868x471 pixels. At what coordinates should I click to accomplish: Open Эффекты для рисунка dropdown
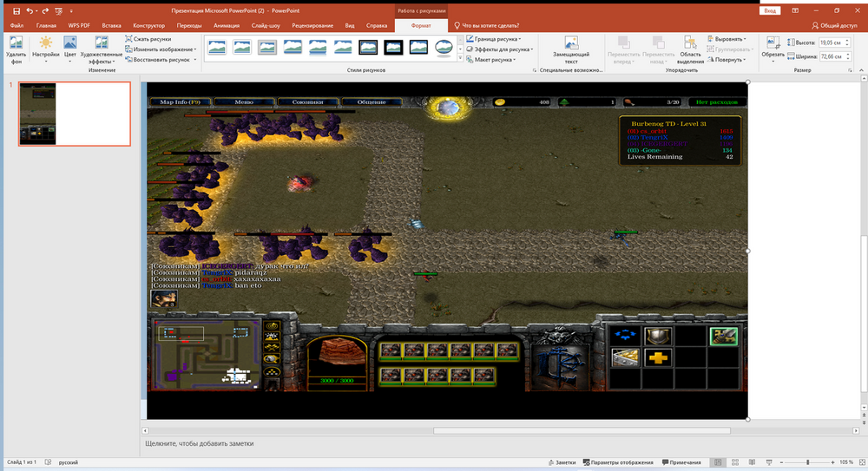[x=500, y=49]
